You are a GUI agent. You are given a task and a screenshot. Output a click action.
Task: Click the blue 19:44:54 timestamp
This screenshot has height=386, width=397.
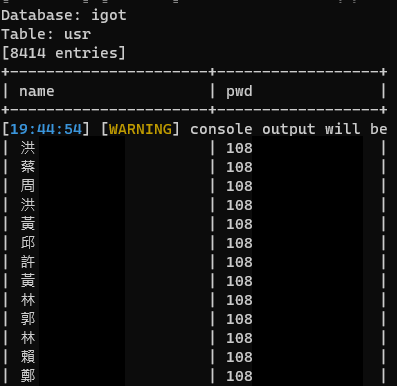pyautogui.click(x=46, y=129)
